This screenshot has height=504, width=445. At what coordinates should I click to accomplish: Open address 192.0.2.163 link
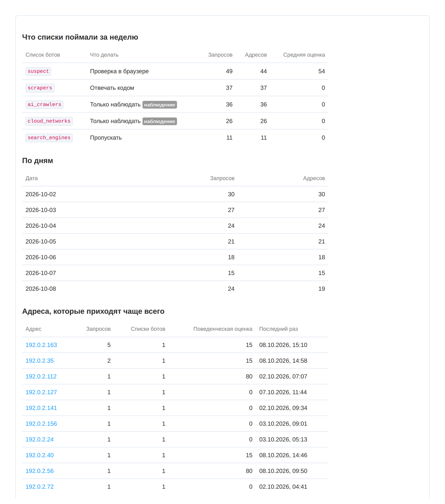click(x=41, y=345)
